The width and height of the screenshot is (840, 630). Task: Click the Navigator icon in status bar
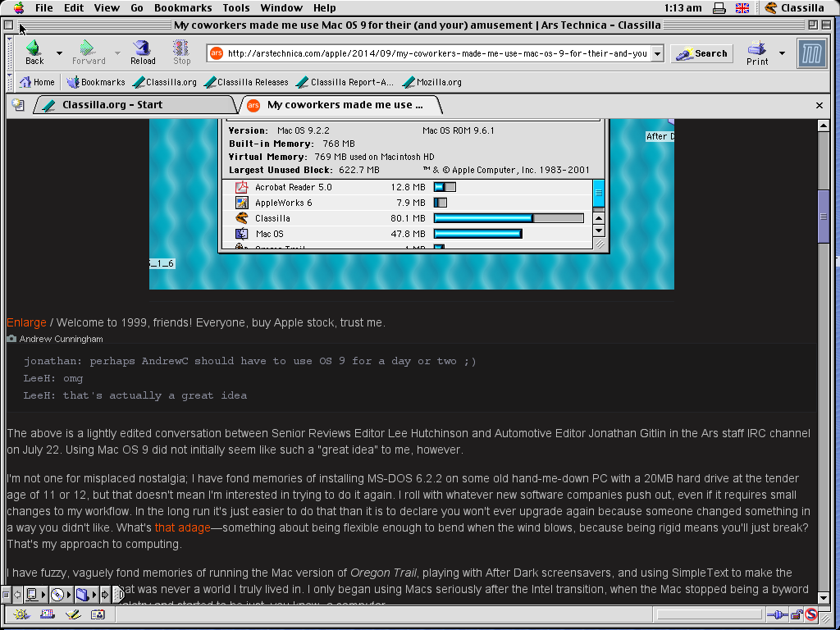pyautogui.click(x=21, y=614)
